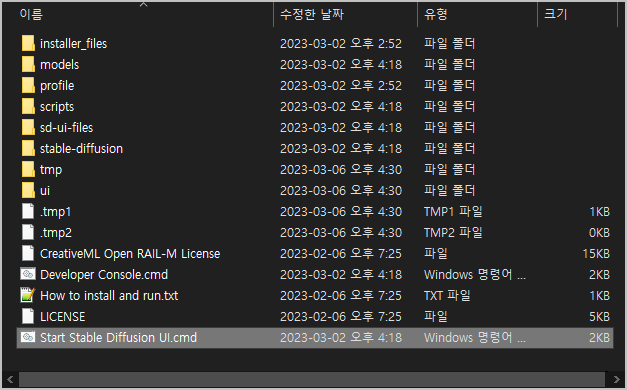Viewport: 627px width, 390px height.
Task: Select the installer_files folder icon
Action: click(x=28, y=43)
